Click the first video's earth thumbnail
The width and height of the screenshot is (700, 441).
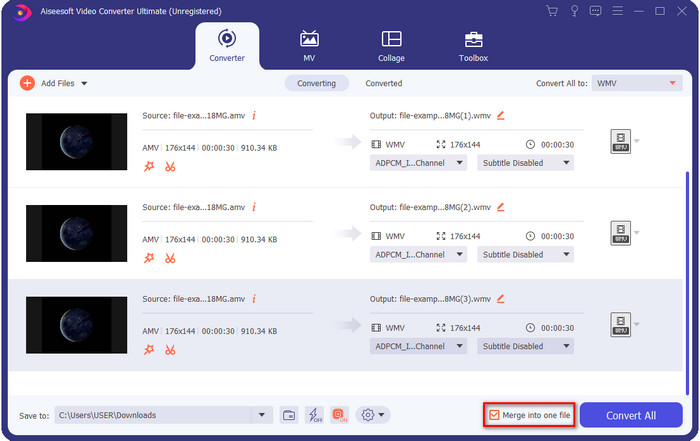click(x=77, y=141)
